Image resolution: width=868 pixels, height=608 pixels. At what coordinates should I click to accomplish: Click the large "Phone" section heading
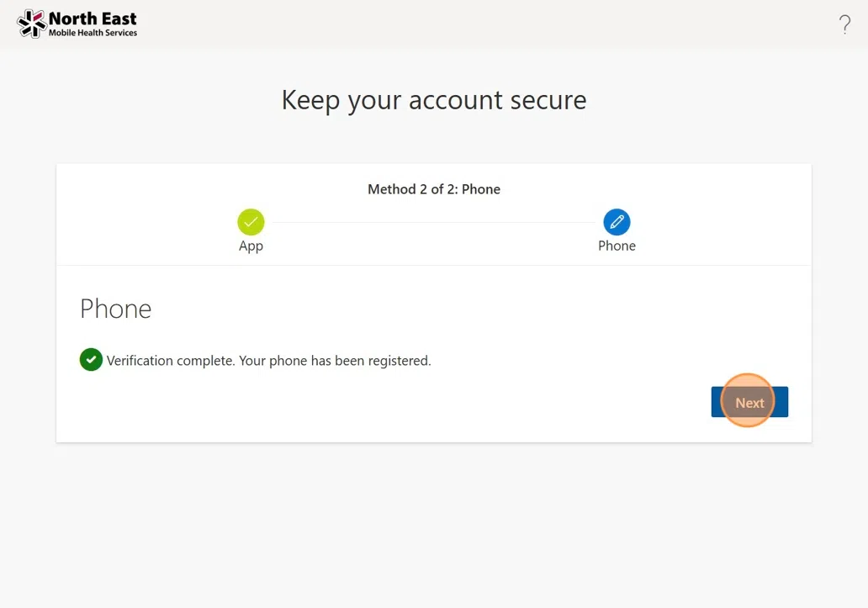[x=115, y=309]
